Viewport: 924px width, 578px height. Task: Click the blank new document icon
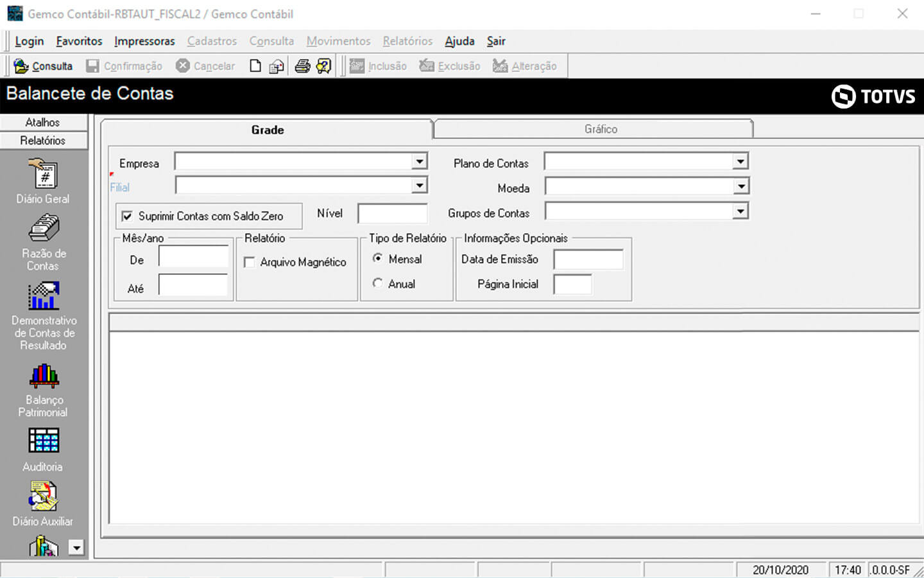click(255, 66)
